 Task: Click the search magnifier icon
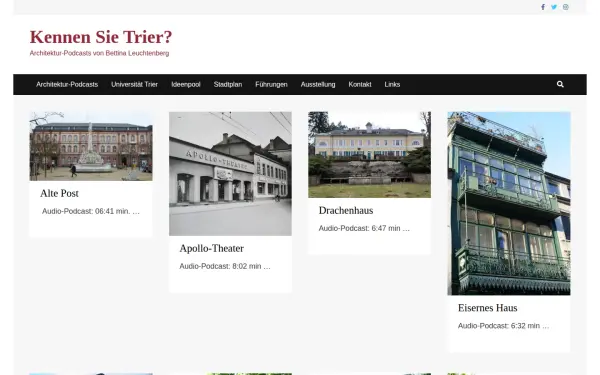[x=560, y=84]
